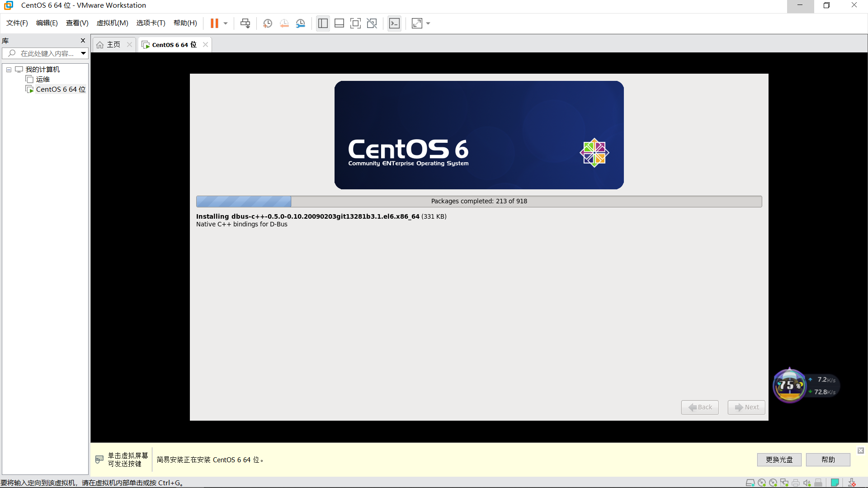Take a snapshot of this virtual machine
Viewport: 868px width, 488px height.
click(x=268, y=23)
